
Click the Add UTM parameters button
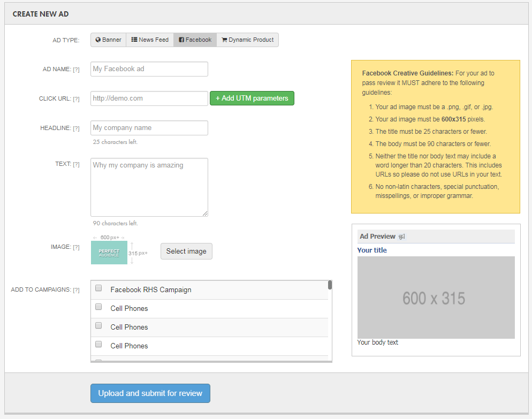click(x=252, y=98)
